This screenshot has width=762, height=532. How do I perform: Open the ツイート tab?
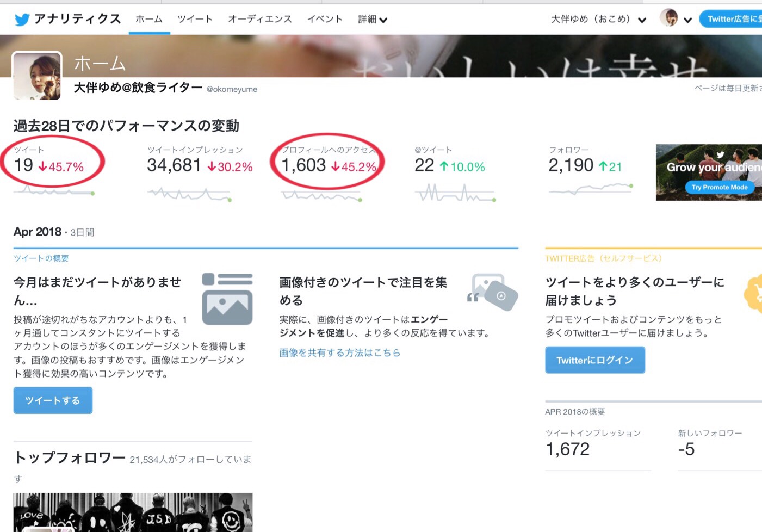pos(195,19)
